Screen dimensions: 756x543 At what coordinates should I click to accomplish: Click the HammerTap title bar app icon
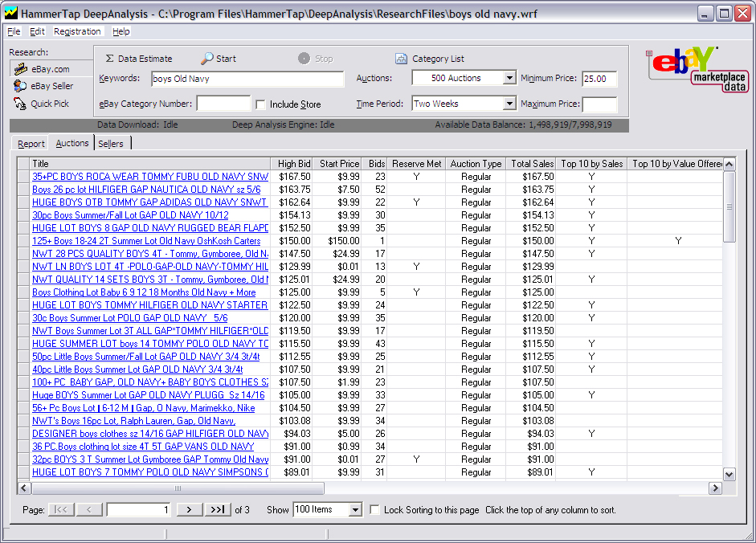[x=10, y=14]
